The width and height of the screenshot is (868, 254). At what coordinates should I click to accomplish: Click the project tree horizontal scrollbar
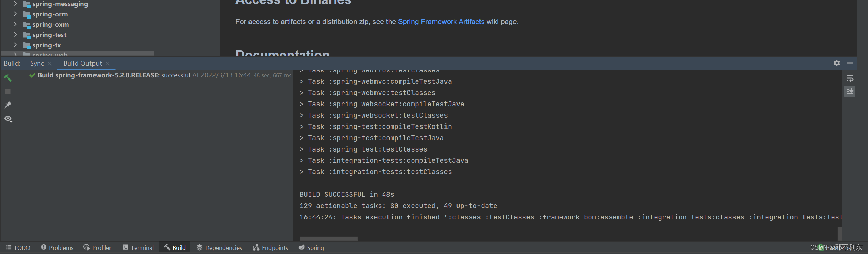(x=78, y=53)
